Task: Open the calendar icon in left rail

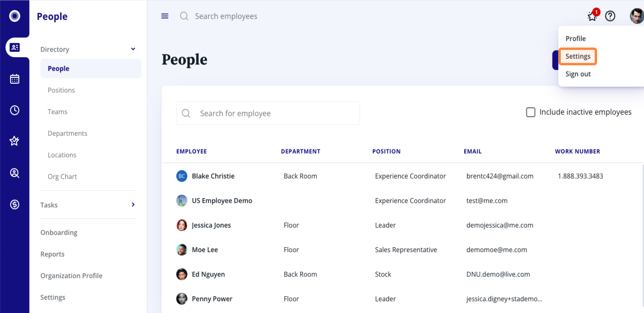Action: [x=15, y=79]
